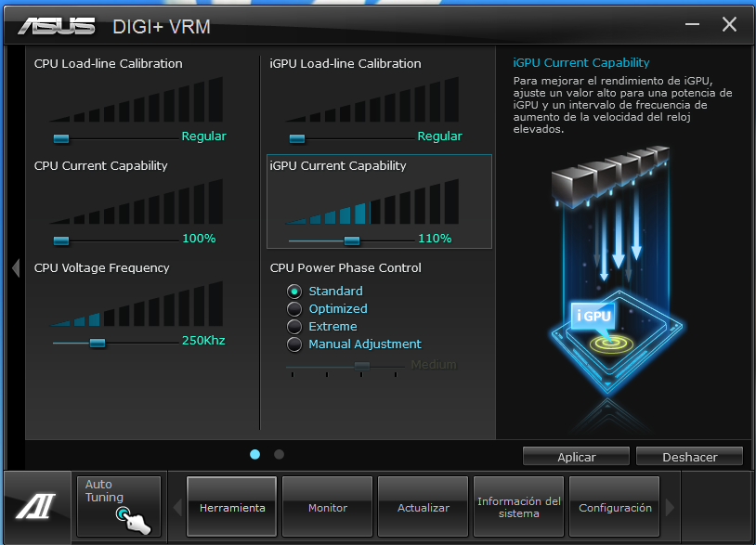The height and width of the screenshot is (545, 756).
Task: Select Extreme power phase control
Action: point(294,327)
